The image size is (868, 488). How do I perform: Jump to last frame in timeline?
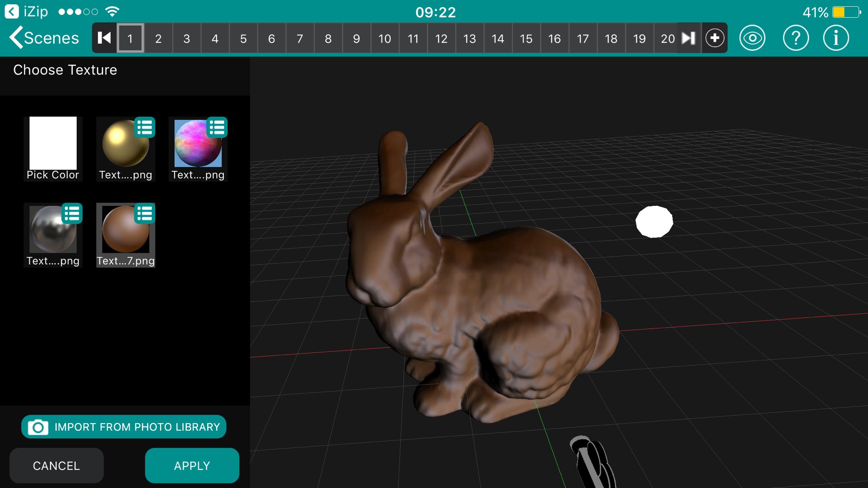(x=689, y=38)
